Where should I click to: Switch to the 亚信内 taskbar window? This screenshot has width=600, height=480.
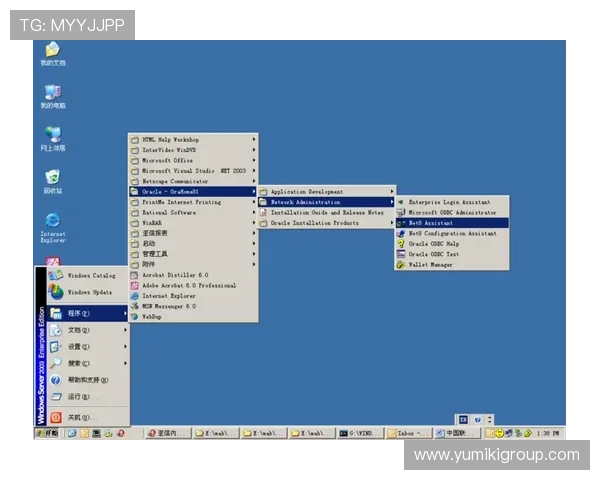[x=168, y=433]
